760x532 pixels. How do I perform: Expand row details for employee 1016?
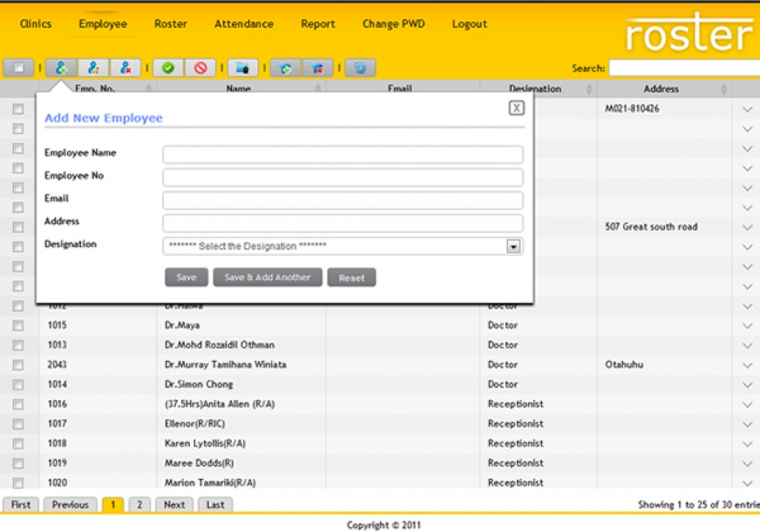pyautogui.click(x=748, y=404)
